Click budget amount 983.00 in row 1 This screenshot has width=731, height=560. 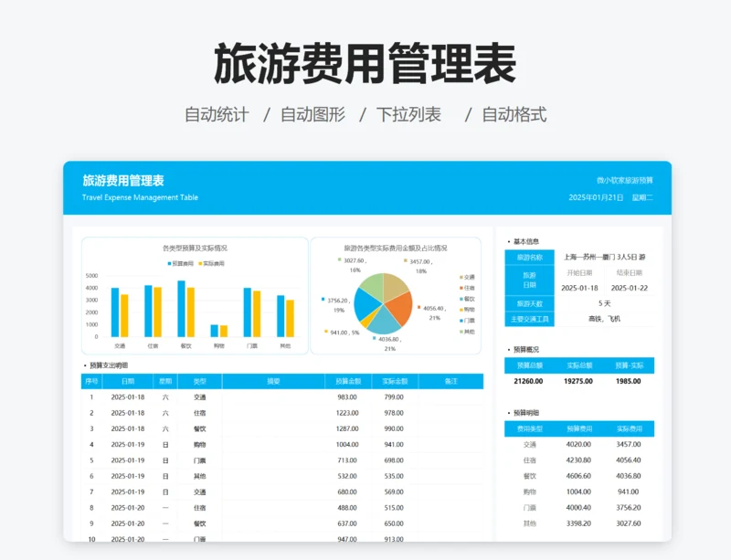click(347, 397)
